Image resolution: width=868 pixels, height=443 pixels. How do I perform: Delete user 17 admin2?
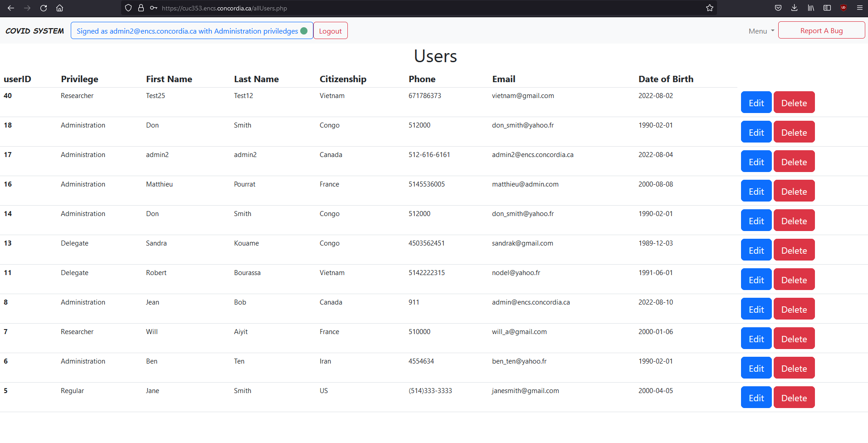click(x=794, y=162)
